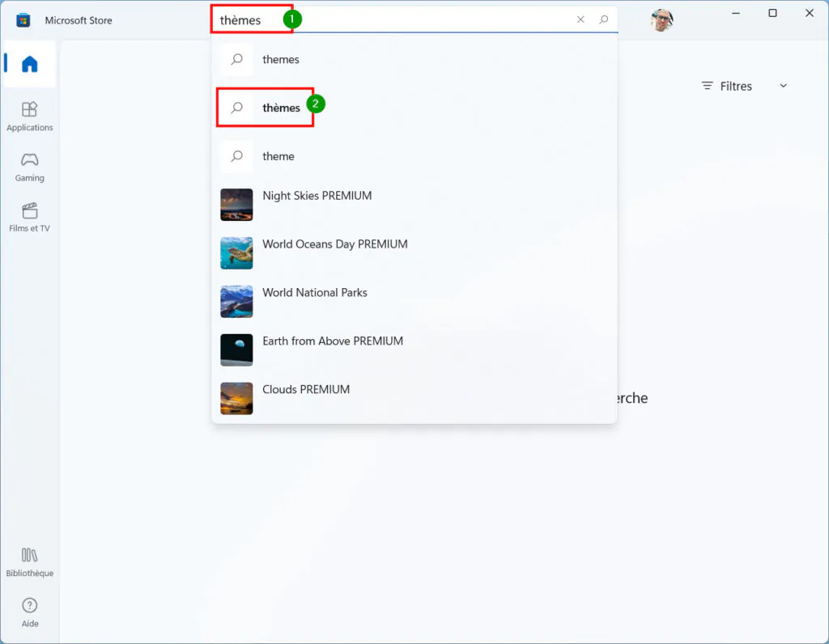Click the mountains World National Parks thumbnail
Image resolution: width=829 pixels, height=644 pixels.
click(236, 302)
